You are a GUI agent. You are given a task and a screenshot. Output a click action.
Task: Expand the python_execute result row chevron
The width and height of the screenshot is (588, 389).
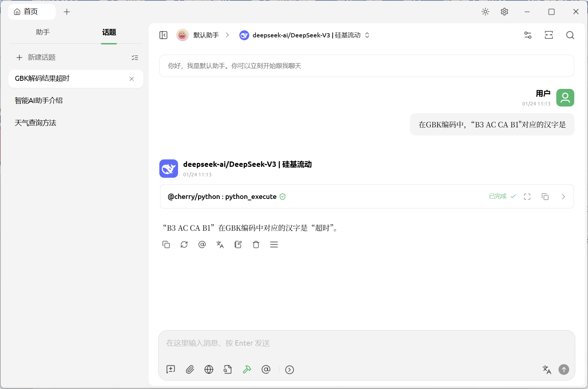563,196
